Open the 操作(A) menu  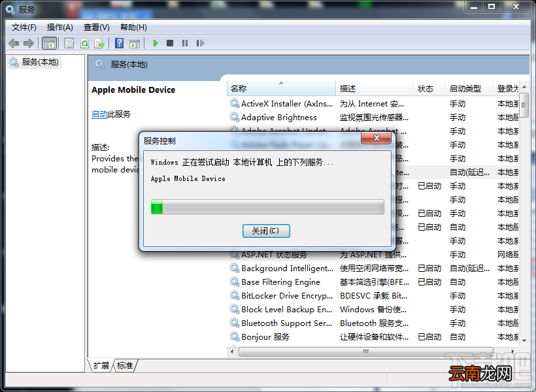60,27
